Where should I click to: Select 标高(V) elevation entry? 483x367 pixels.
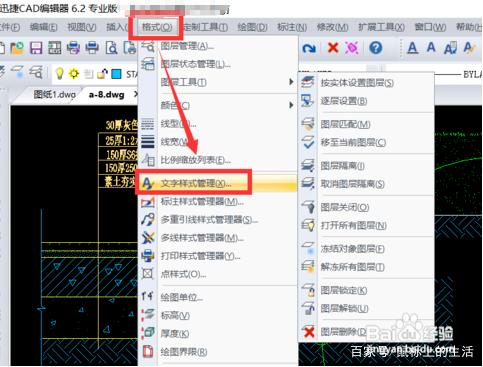pyautogui.click(x=175, y=315)
